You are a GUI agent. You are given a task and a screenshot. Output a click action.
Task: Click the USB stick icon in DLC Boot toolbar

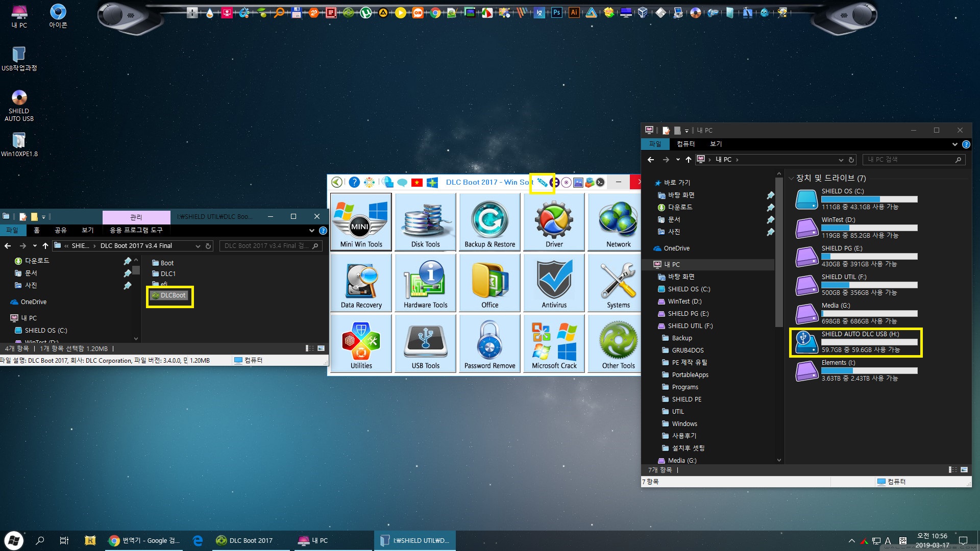pyautogui.click(x=542, y=183)
